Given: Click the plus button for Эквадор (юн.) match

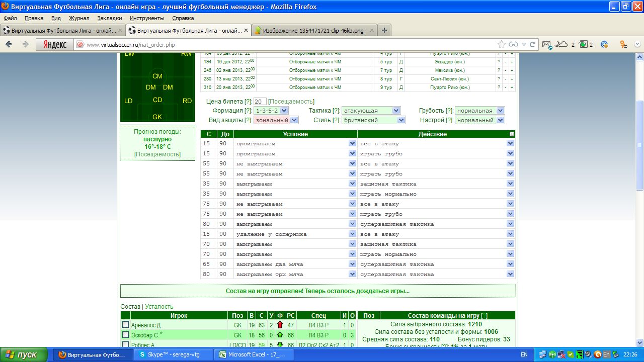Looking at the screenshot, I should pos(512,62).
